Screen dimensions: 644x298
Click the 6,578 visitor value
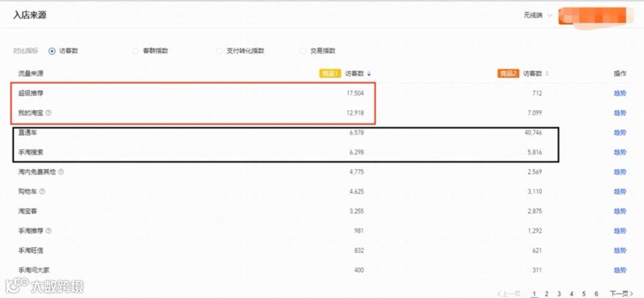coord(357,132)
